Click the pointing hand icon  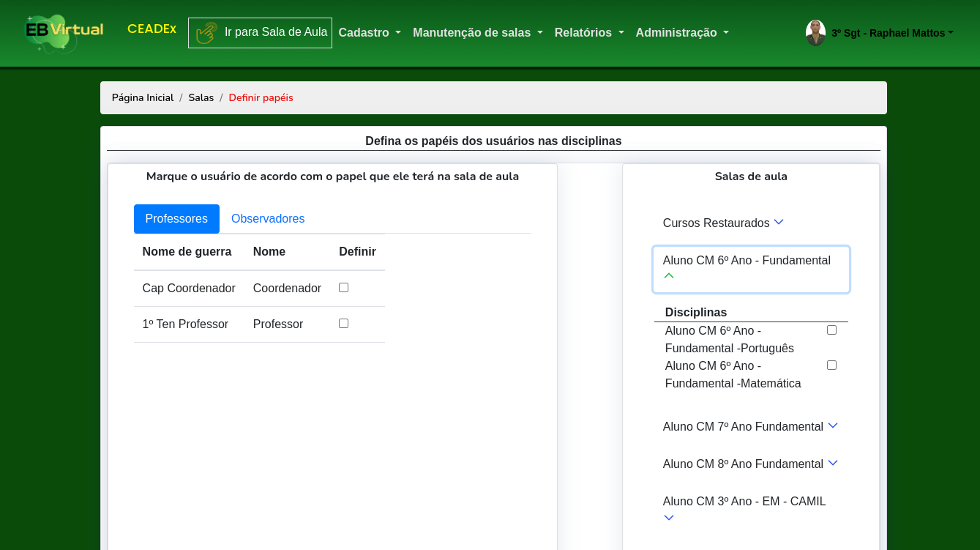coord(206,33)
